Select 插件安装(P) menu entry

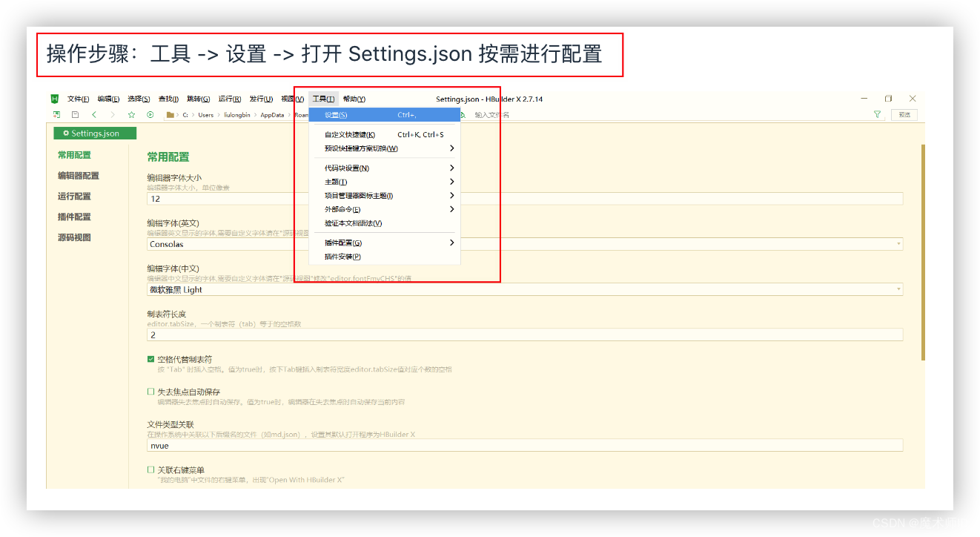[385, 257]
